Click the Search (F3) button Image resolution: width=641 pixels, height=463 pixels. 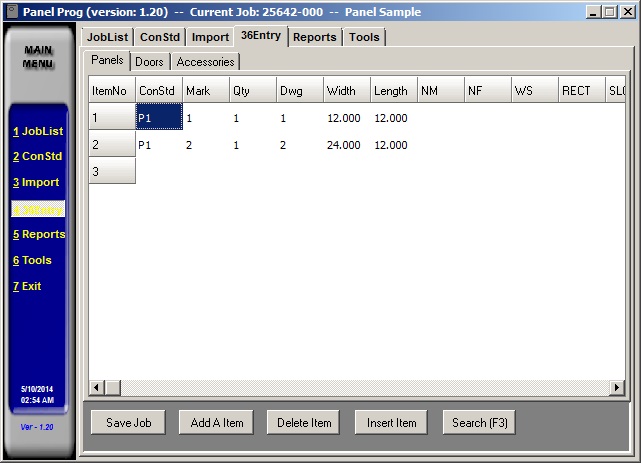(480, 423)
